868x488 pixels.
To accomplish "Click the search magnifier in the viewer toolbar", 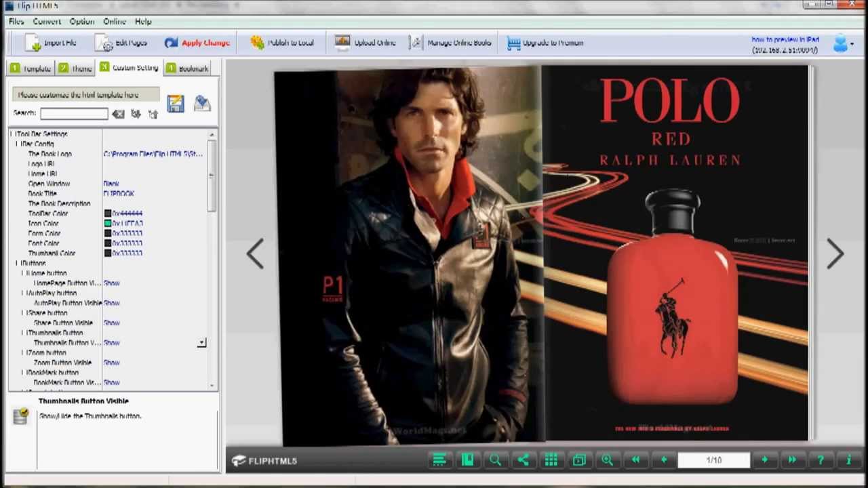I will [x=495, y=460].
